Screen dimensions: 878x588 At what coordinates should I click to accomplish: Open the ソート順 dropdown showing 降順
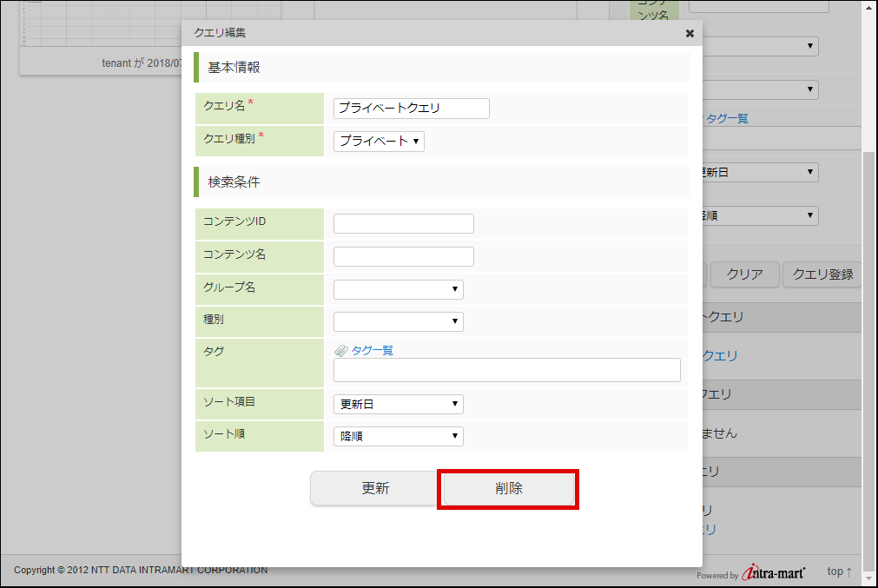coord(398,436)
